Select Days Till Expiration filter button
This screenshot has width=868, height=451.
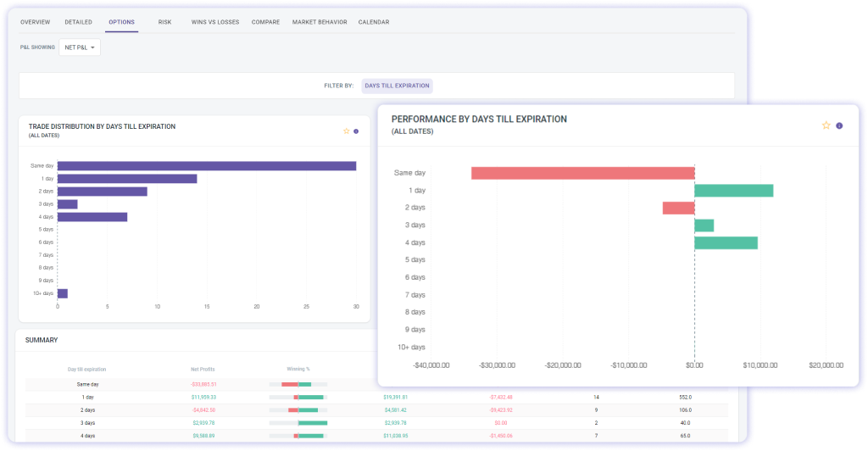pyautogui.click(x=397, y=86)
